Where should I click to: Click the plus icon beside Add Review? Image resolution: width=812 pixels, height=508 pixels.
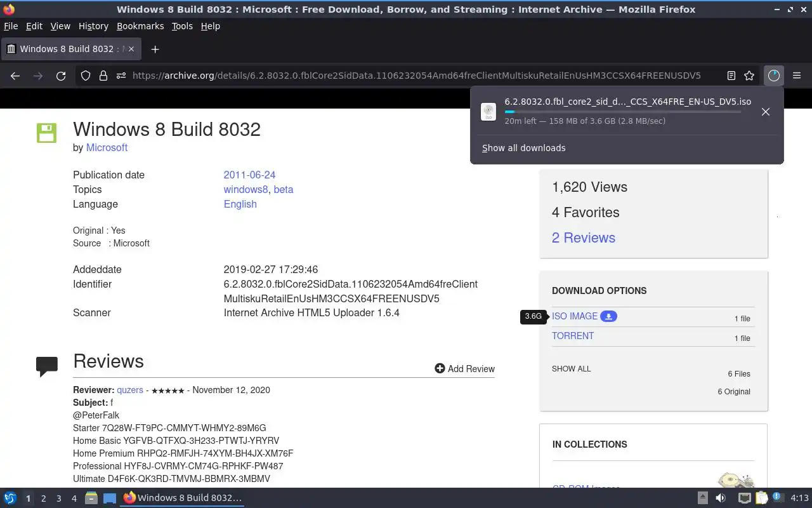pyautogui.click(x=440, y=368)
